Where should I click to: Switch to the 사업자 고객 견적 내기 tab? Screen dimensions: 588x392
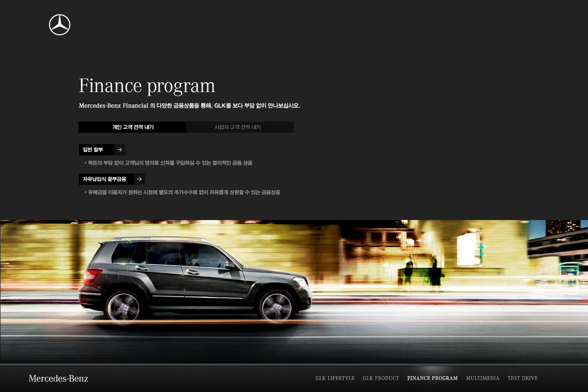coord(240,127)
